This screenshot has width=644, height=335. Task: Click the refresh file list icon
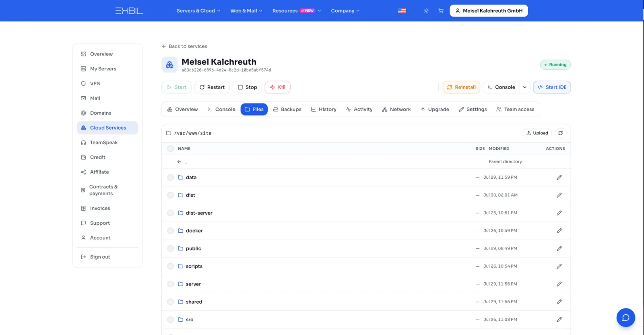pyautogui.click(x=561, y=133)
